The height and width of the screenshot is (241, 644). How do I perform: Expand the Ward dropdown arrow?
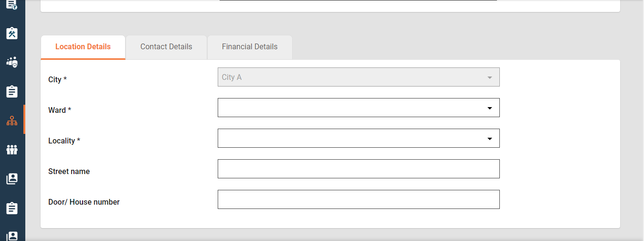(489, 108)
